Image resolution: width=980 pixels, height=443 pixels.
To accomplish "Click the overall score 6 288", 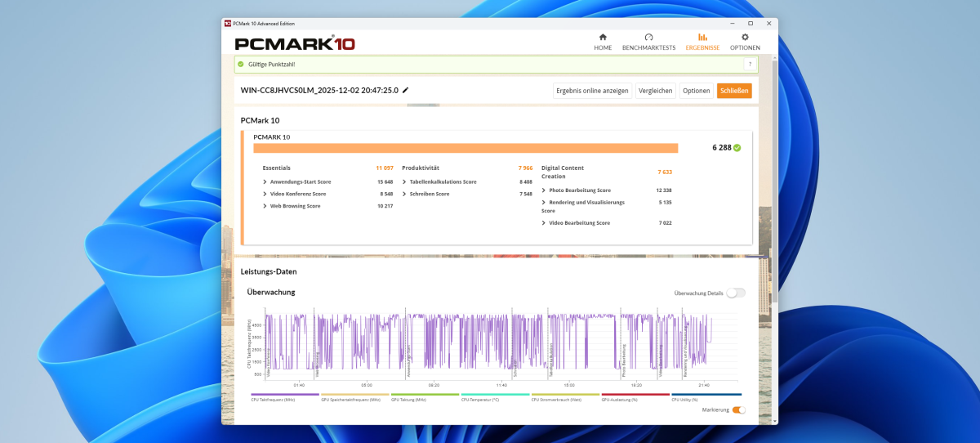I will [x=721, y=148].
